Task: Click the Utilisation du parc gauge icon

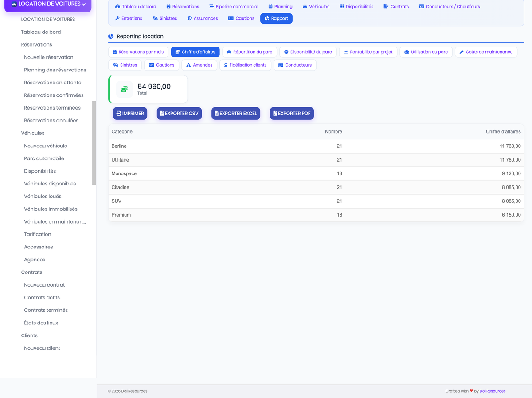Action: pyautogui.click(x=407, y=52)
